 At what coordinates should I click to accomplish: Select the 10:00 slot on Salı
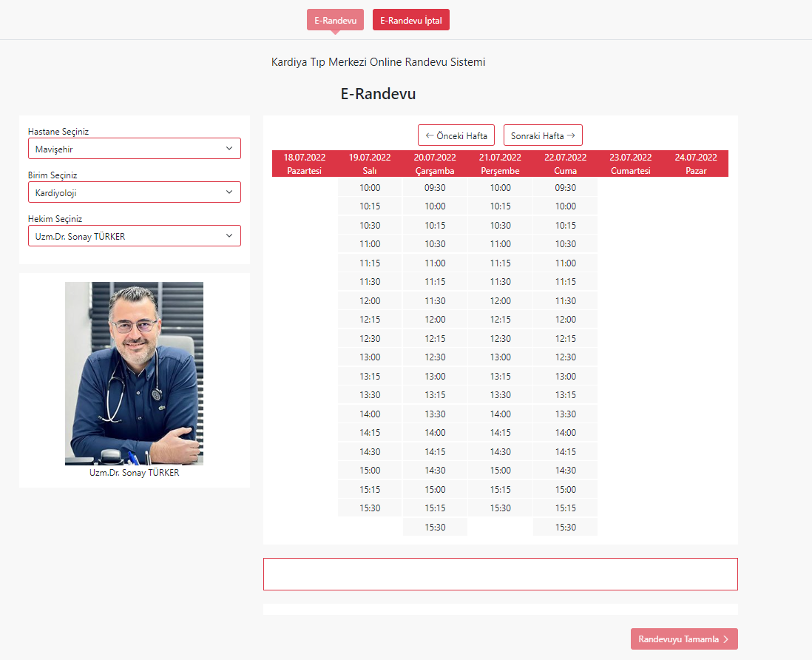tap(370, 188)
